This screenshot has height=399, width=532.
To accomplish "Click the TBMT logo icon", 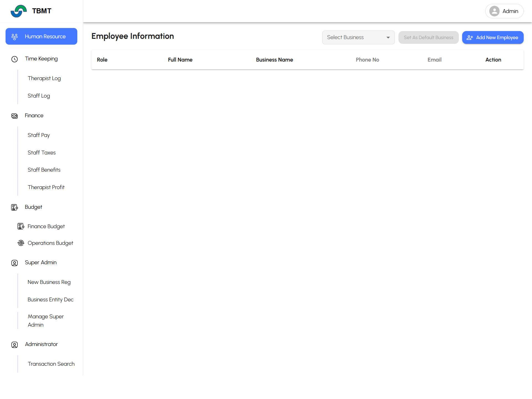I will click(19, 11).
